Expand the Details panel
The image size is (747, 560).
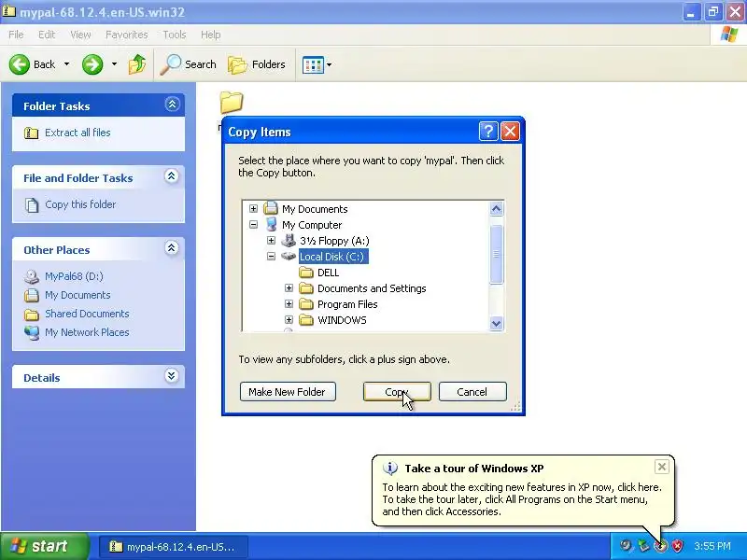coord(172,376)
